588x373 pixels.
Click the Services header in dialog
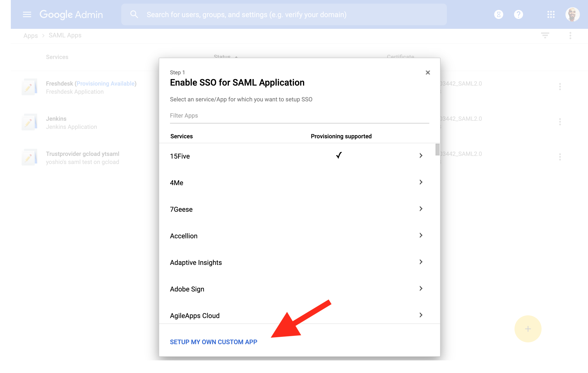pyautogui.click(x=181, y=136)
